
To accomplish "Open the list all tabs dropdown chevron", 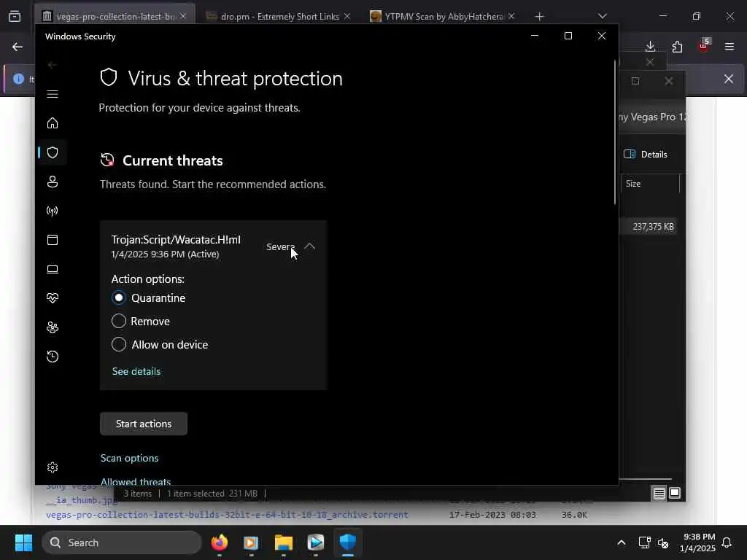I will [x=602, y=16].
